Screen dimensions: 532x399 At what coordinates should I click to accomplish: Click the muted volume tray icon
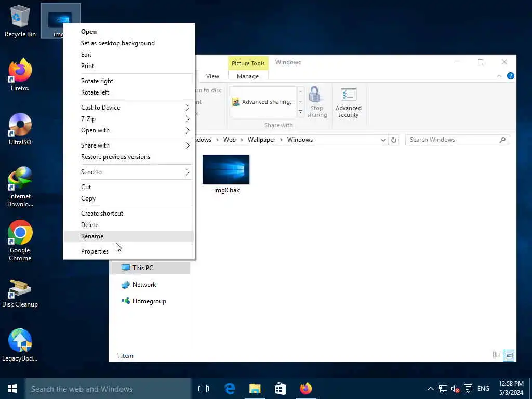coord(455,389)
